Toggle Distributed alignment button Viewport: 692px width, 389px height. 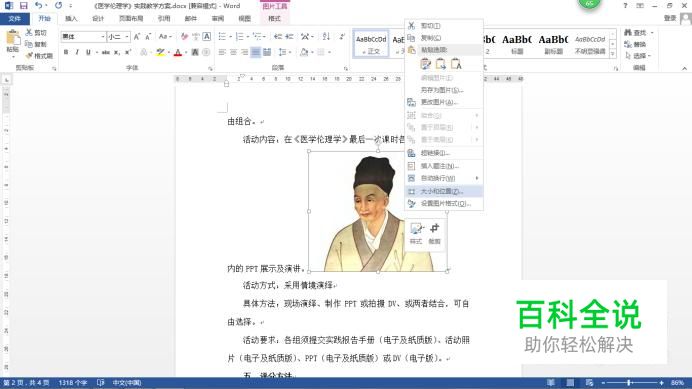[267, 53]
